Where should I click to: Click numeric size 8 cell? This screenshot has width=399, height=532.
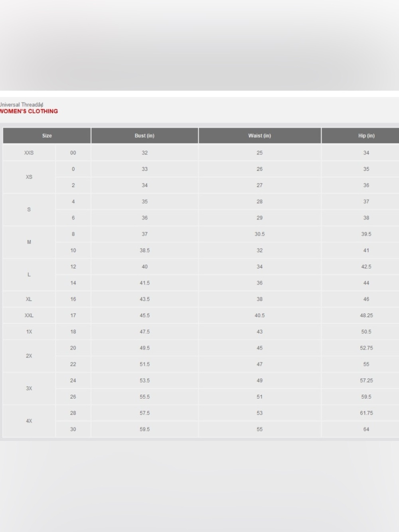(x=73, y=234)
